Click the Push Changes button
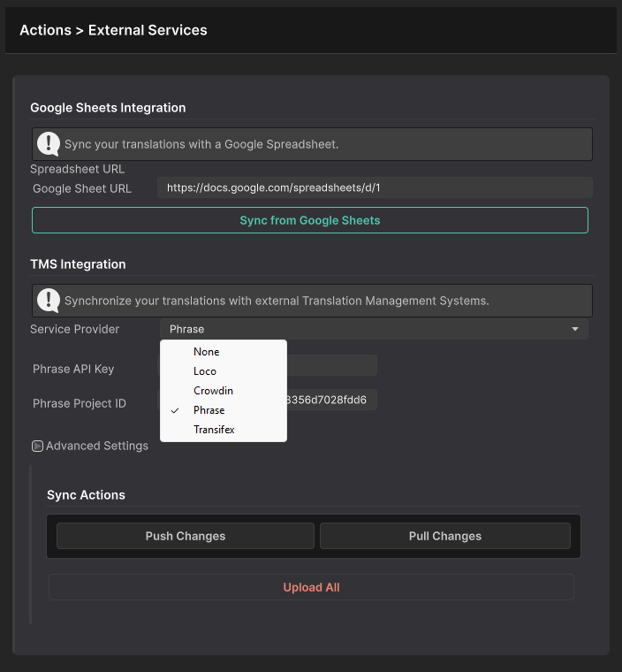 point(186,536)
